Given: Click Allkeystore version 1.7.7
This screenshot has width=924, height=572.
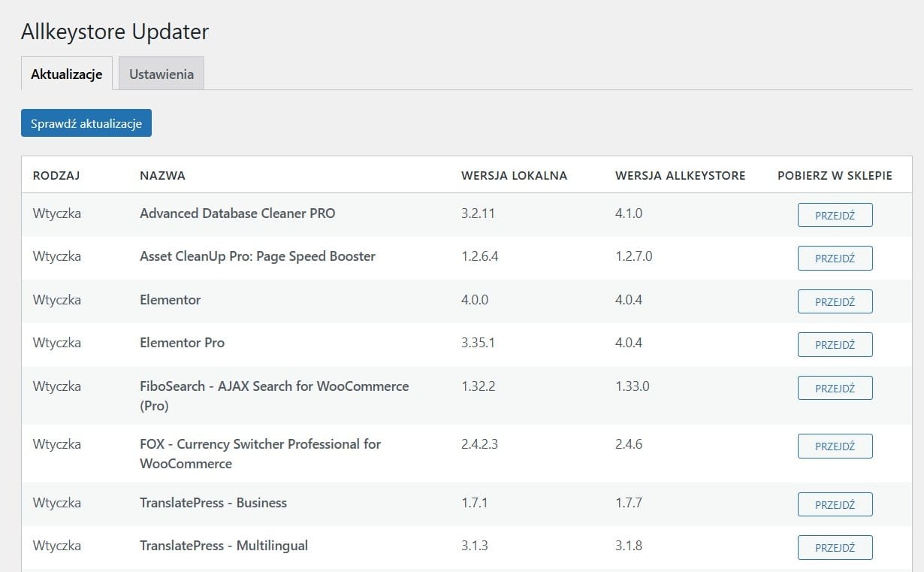Looking at the screenshot, I should [629, 503].
